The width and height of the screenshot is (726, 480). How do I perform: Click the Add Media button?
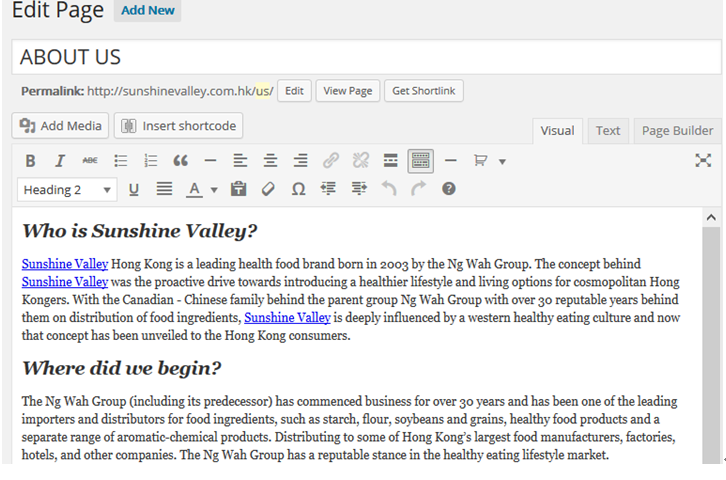(60, 125)
